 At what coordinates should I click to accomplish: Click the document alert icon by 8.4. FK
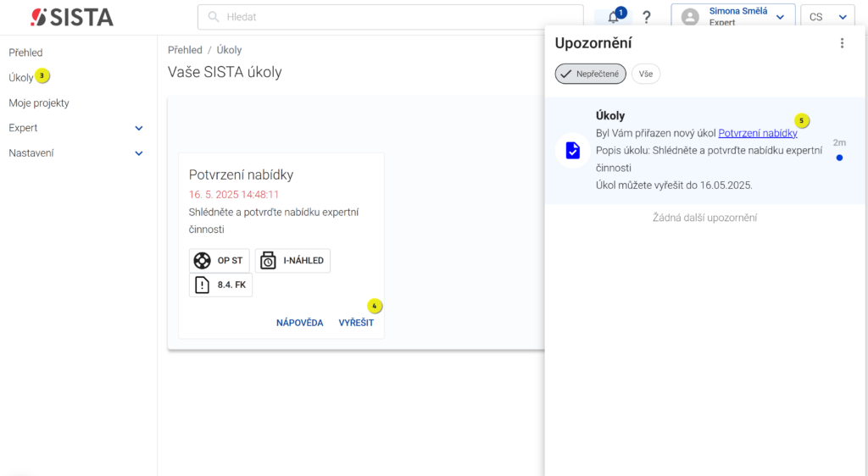point(202,285)
